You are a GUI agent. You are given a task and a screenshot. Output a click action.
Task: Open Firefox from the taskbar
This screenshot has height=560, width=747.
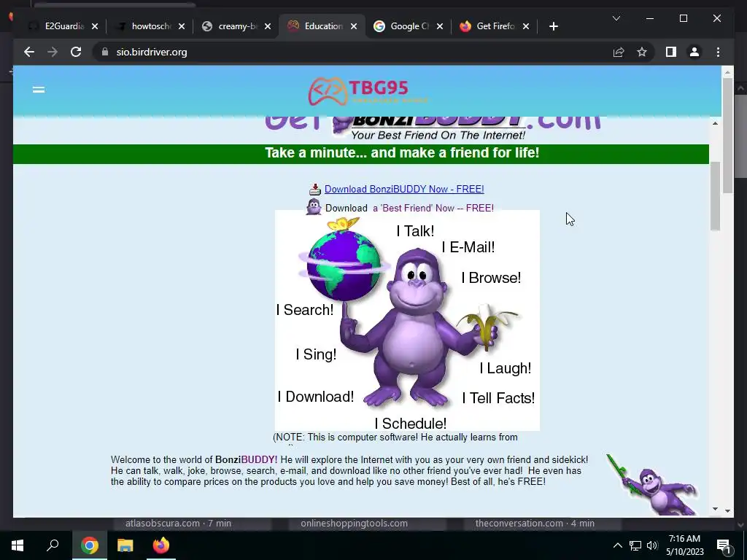point(161,545)
